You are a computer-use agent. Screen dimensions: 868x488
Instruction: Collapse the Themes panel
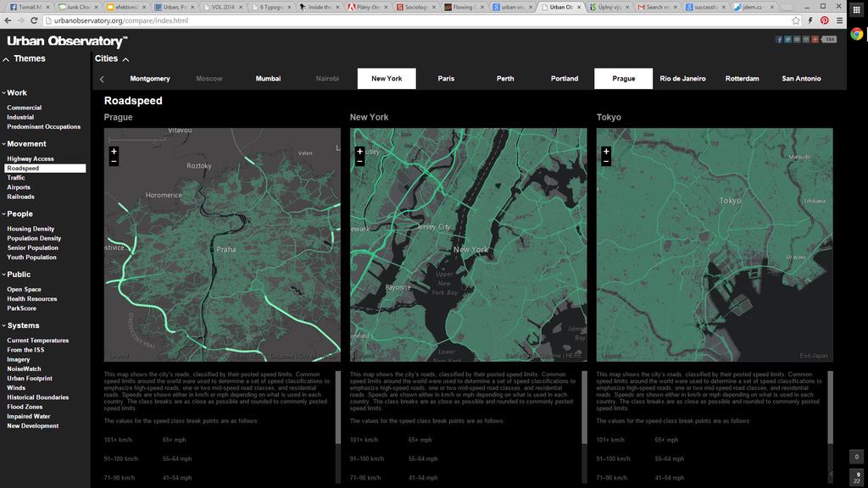pyautogui.click(x=6, y=59)
